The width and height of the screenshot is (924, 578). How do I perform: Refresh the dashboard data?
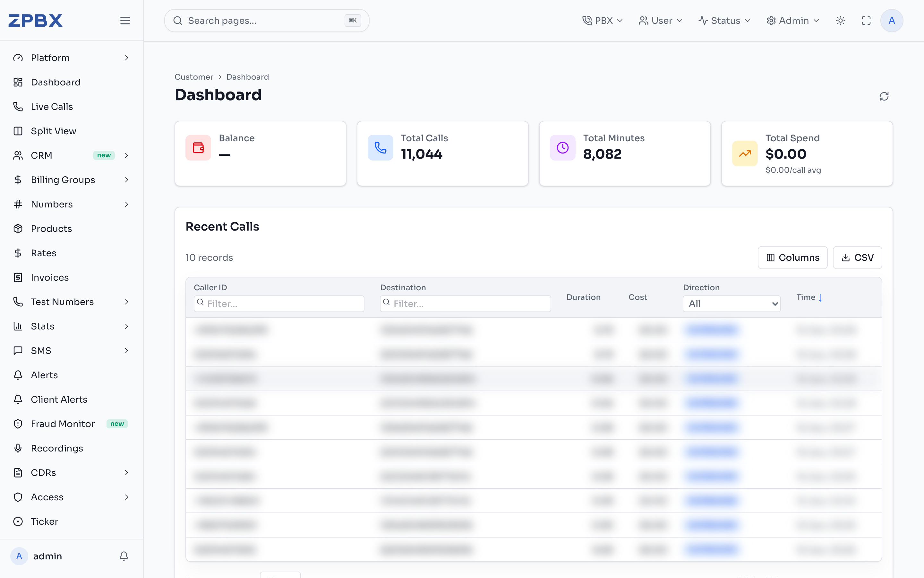click(x=884, y=96)
